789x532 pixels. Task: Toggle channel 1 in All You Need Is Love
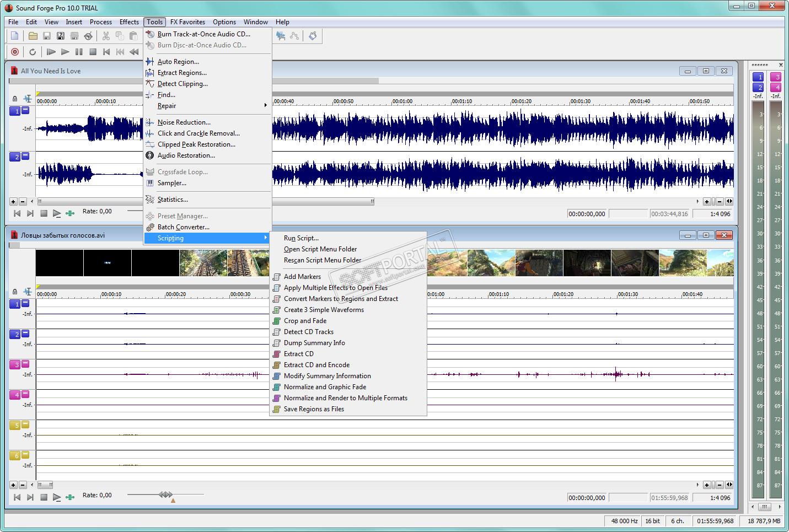point(15,111)
